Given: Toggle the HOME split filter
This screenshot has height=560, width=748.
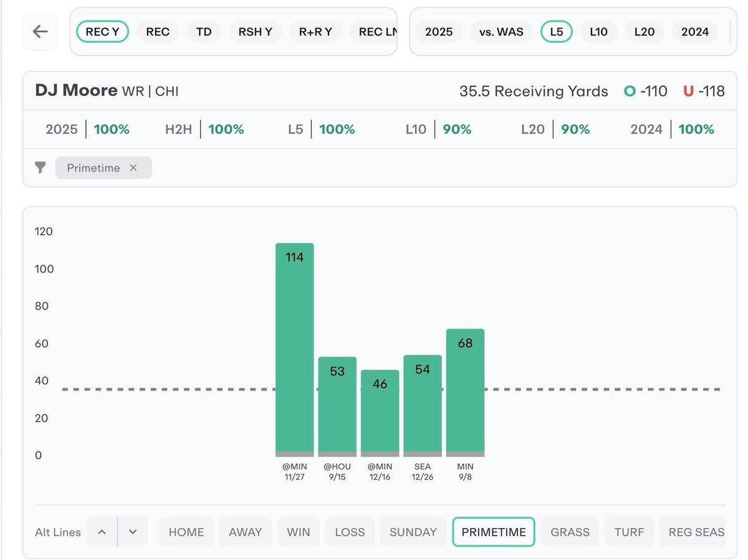Looking at the screenshot, I should [x=186, y=532].
